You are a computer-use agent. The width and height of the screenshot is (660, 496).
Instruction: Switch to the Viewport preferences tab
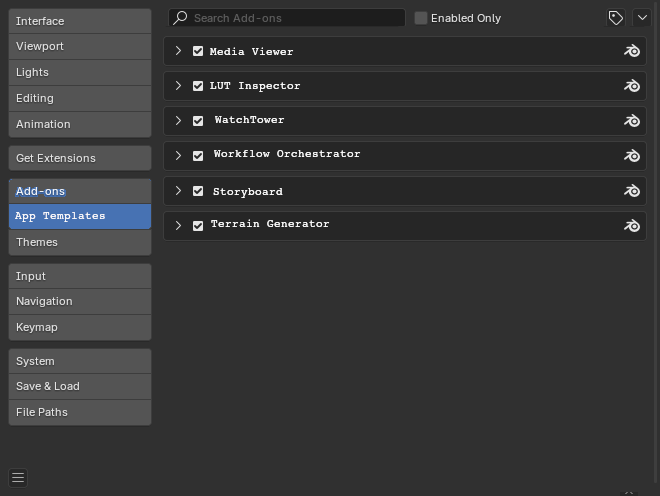[x=80, y=46]
